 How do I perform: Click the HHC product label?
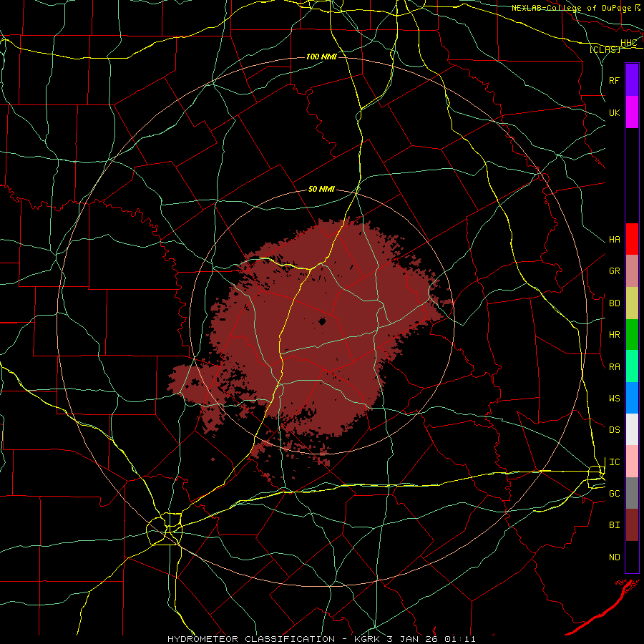pos(628,43)
